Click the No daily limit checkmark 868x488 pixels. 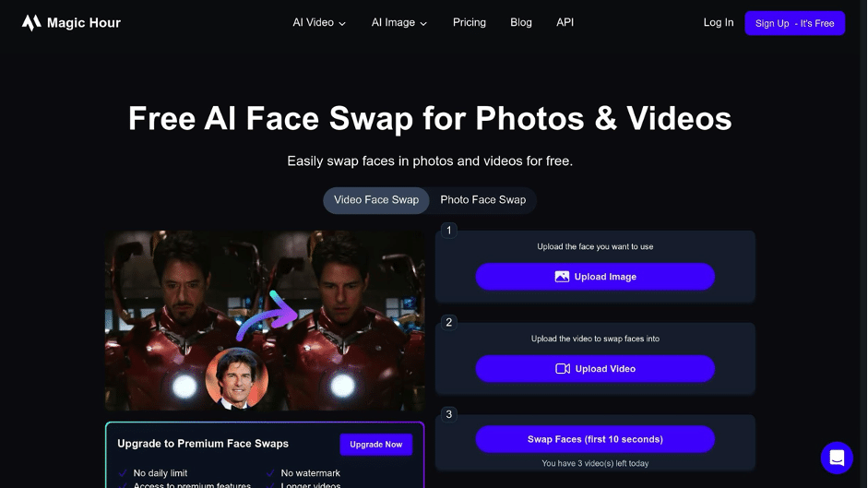(123, 473)
